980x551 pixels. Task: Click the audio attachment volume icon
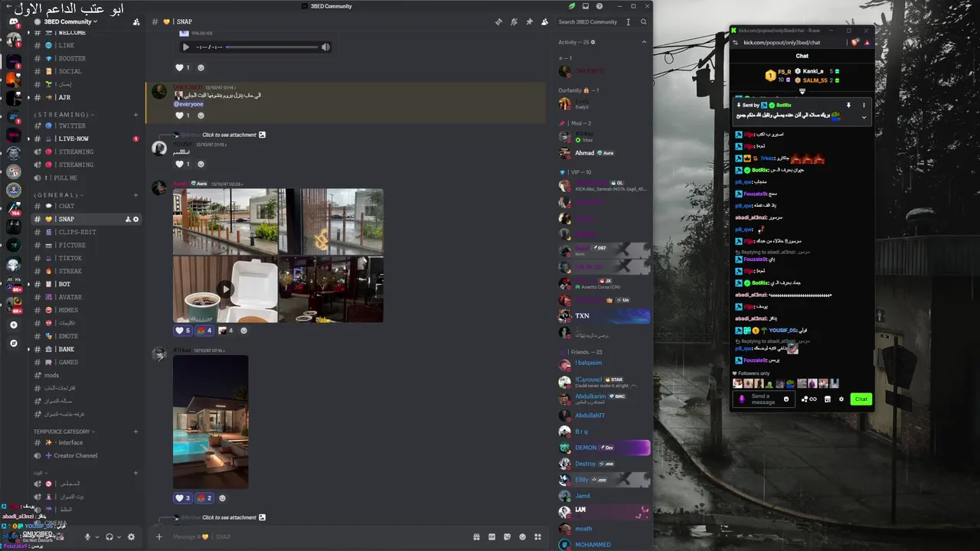tap(325, 47)
